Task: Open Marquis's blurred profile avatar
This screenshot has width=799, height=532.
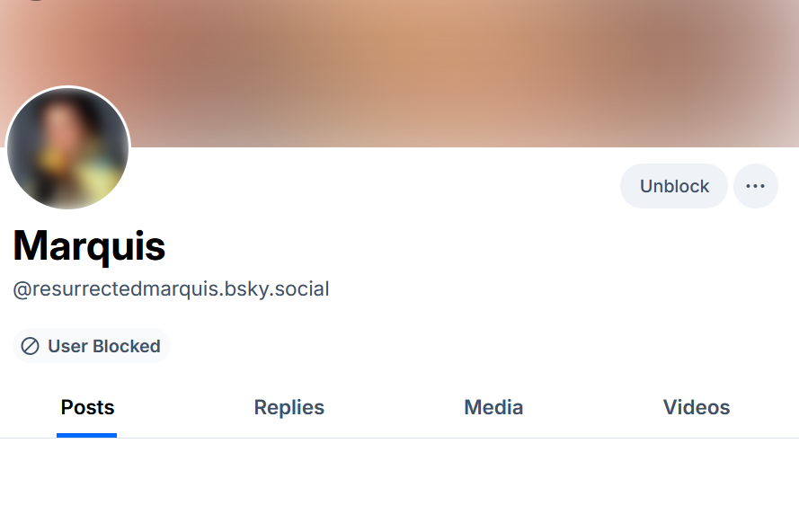Action: 68,149
